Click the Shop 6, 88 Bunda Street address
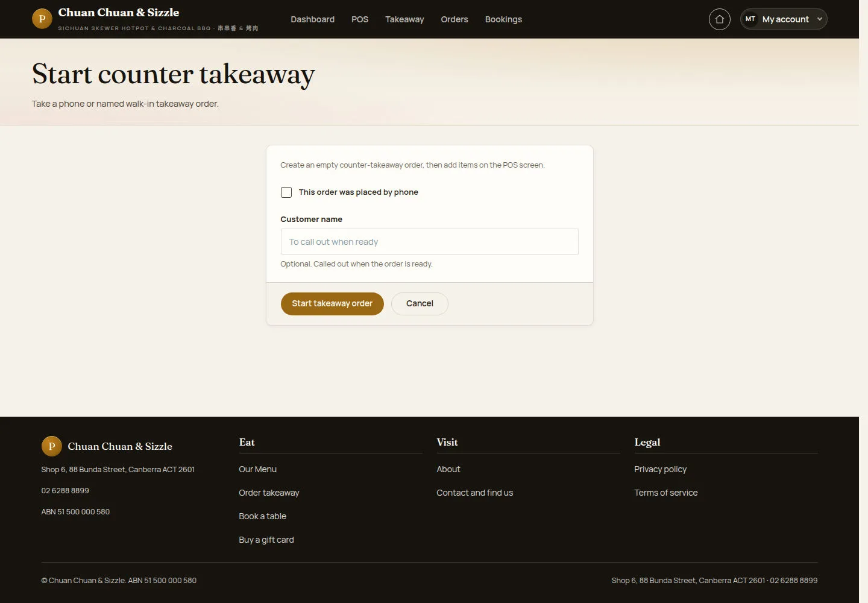This screenshot has height=603, width=868. coord(118,470)
